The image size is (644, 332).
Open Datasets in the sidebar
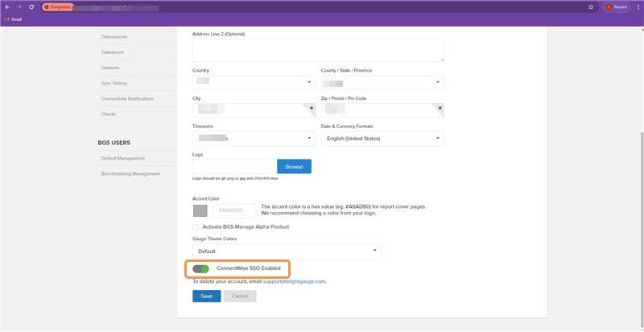[x=110, y=68]
